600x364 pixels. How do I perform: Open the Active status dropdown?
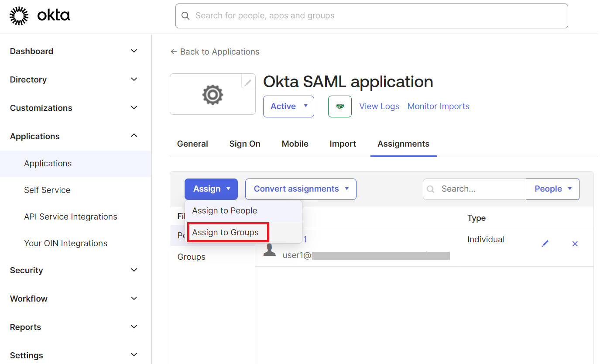[288, 106]
